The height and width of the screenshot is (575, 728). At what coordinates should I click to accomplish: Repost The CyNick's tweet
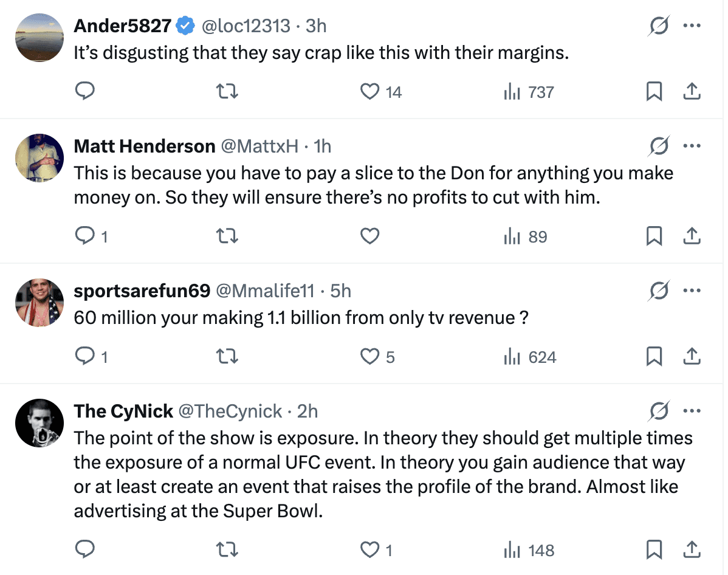pos(228,550)
